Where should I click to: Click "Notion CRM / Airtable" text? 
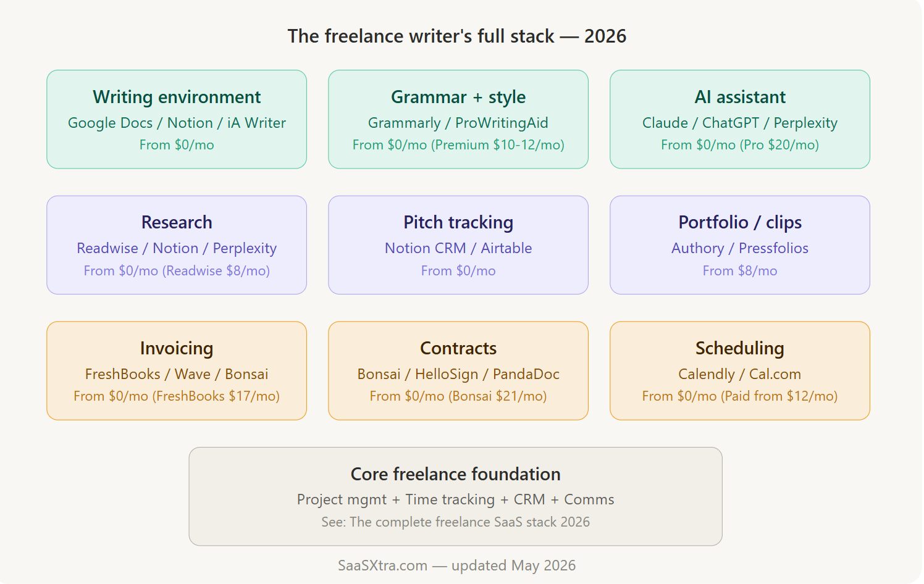[458, 248]
